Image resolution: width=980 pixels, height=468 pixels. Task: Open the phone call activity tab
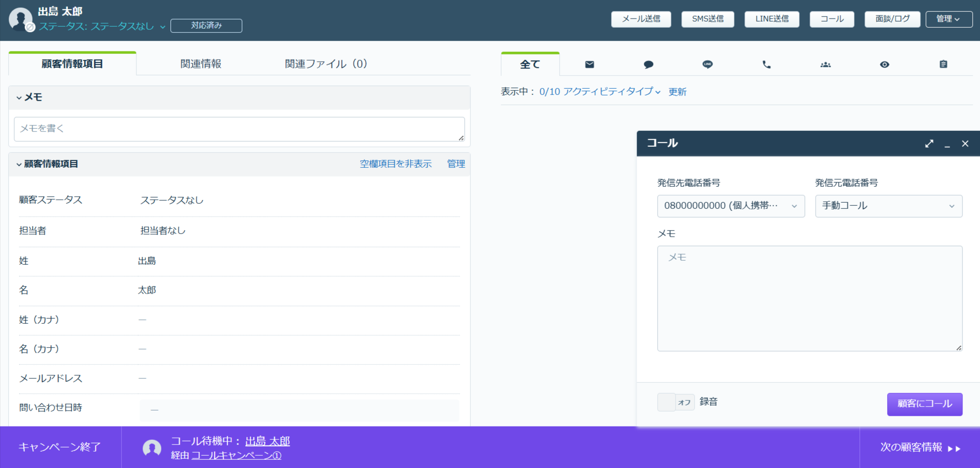pyautogui.click(x=767, y=64)
